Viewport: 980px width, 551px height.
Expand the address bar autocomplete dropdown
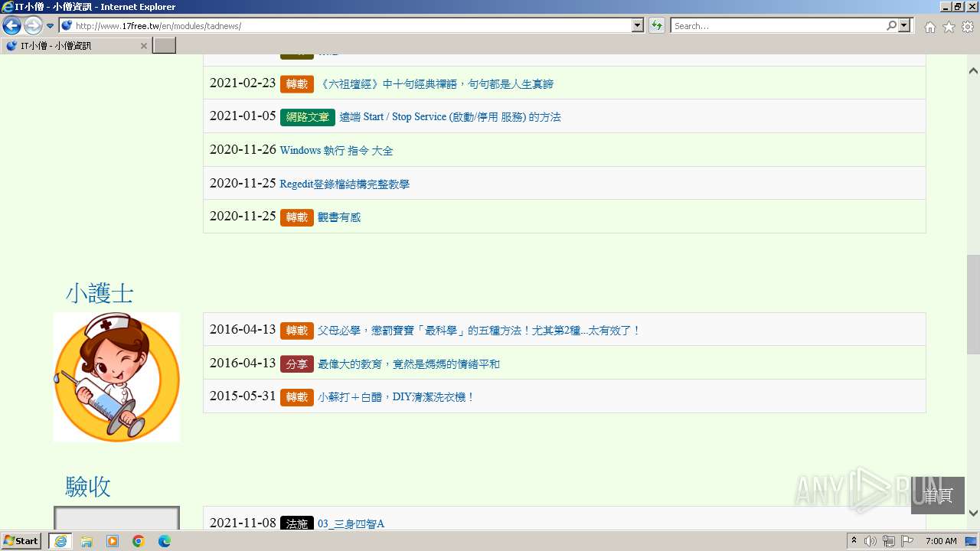pyautogui.click(x=638, y=26)
